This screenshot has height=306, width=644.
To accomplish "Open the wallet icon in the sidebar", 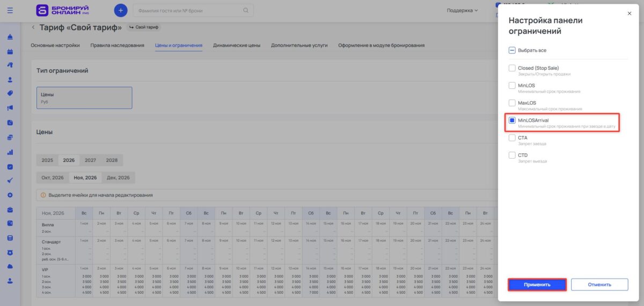I will coord(10,223).
